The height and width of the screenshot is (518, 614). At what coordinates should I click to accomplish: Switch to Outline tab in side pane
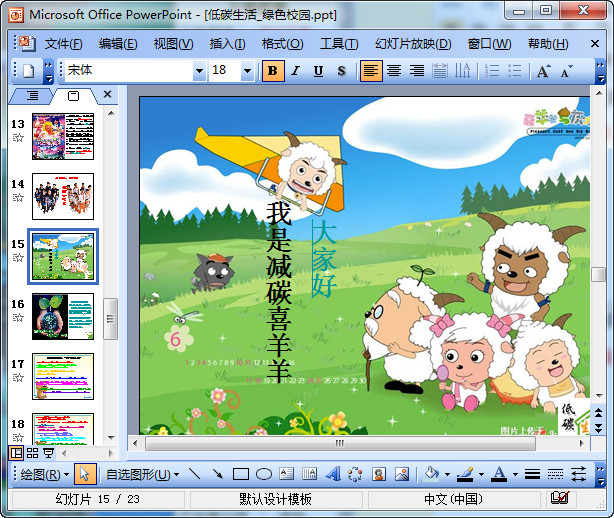[x=32, y=96]
